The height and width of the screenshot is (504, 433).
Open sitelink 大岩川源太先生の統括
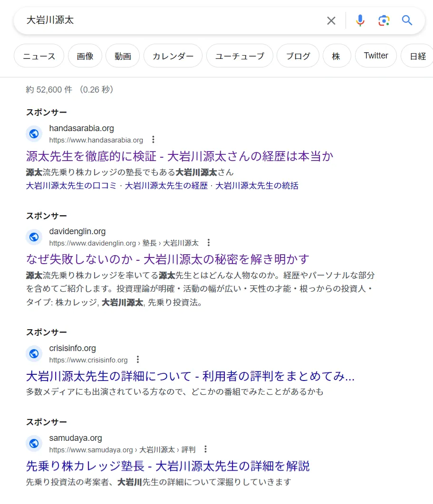pos(257,185)
